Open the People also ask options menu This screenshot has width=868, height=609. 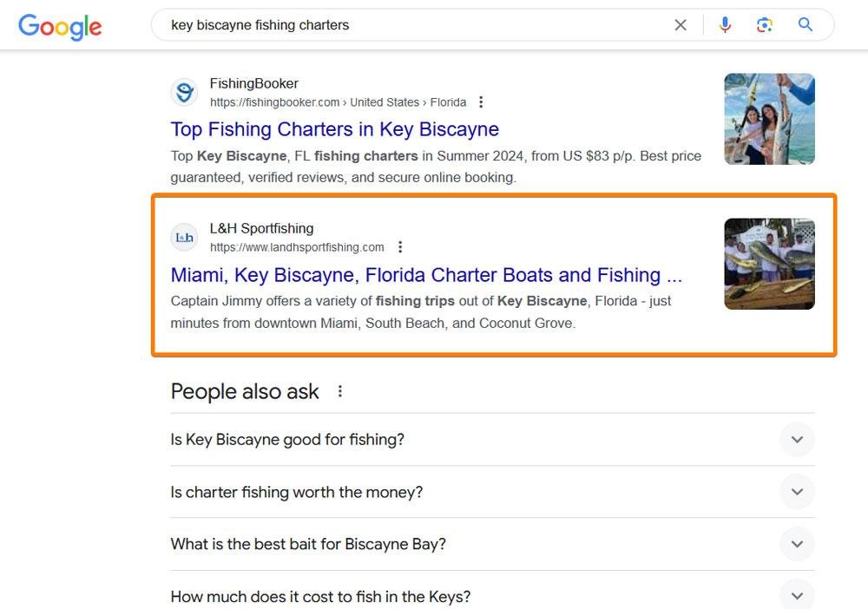(x=340, y=391)
